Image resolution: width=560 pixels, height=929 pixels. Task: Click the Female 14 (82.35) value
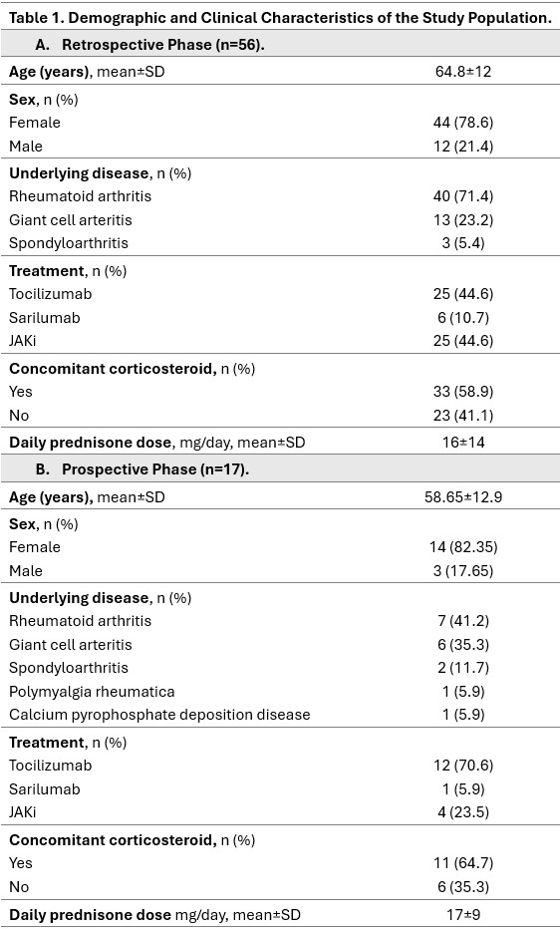(463, 547)
